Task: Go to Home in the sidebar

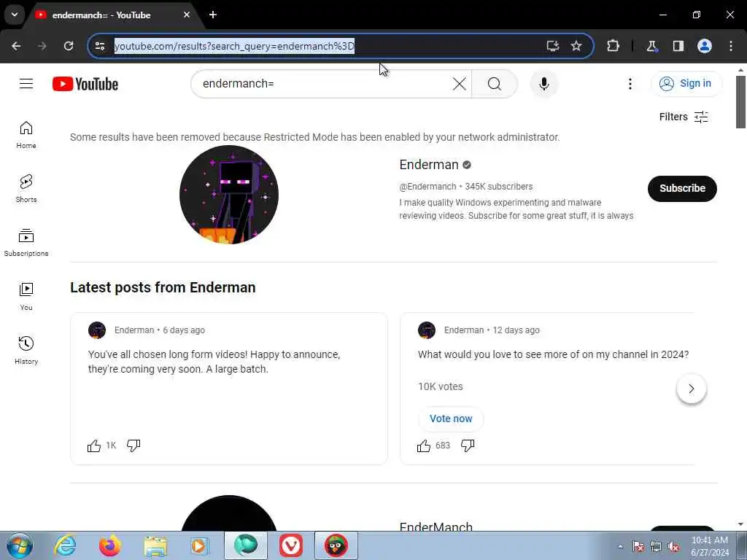Action: [x=26, y=135]
